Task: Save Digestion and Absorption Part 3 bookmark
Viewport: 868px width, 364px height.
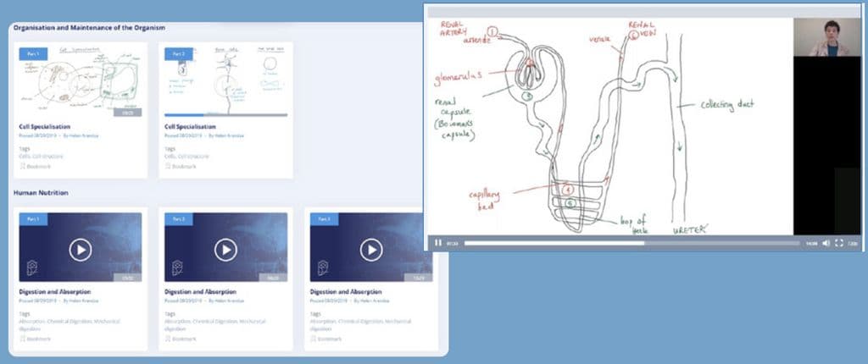Action: (x=324, y=339)
